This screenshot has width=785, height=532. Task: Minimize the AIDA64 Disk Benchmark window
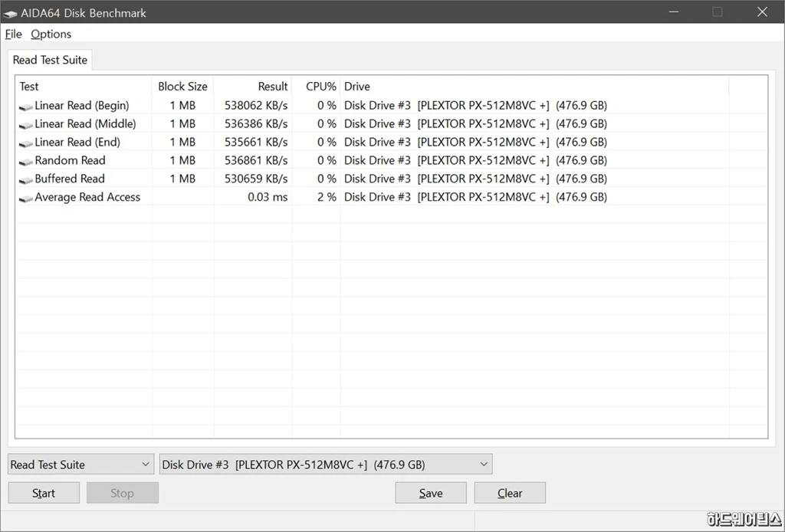pos(674,11)
